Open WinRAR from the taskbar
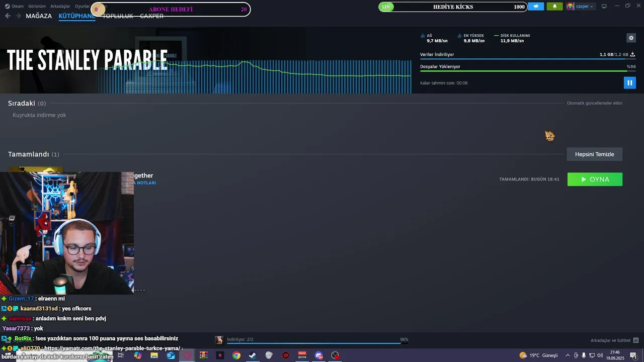The height and width of the screenshot is (362, 644). pos(203,355)
